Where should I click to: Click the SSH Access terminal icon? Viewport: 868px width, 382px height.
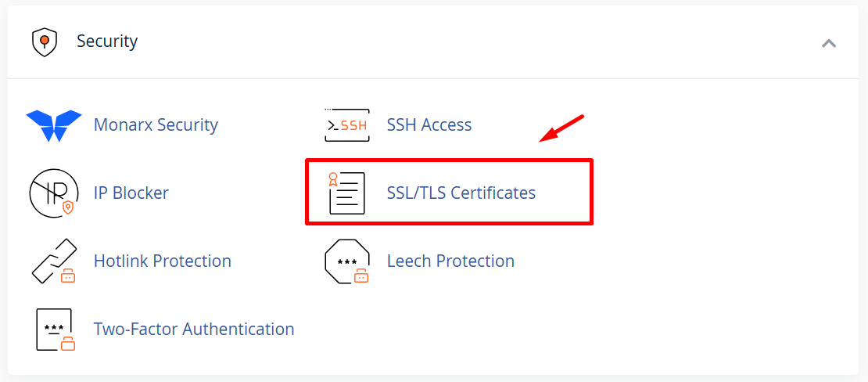tap(346, 125)
